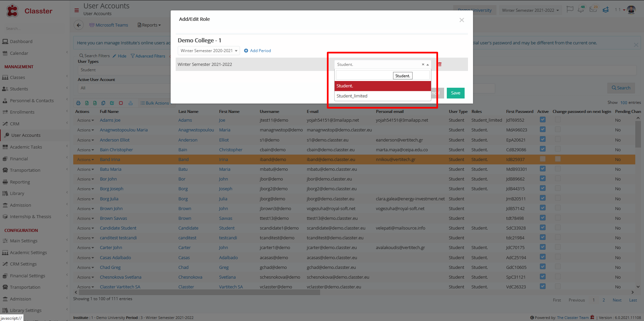Click Add Period link
This screenshot has width=644, height=321.
(x=257, y=51)
